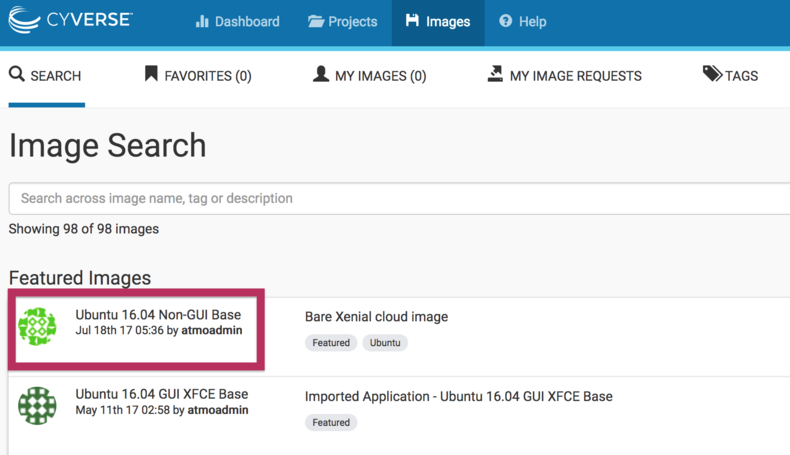Click the GUI XFCE Base dark green avatar
This screenshot has height=455, width=790.
[37, 406]
